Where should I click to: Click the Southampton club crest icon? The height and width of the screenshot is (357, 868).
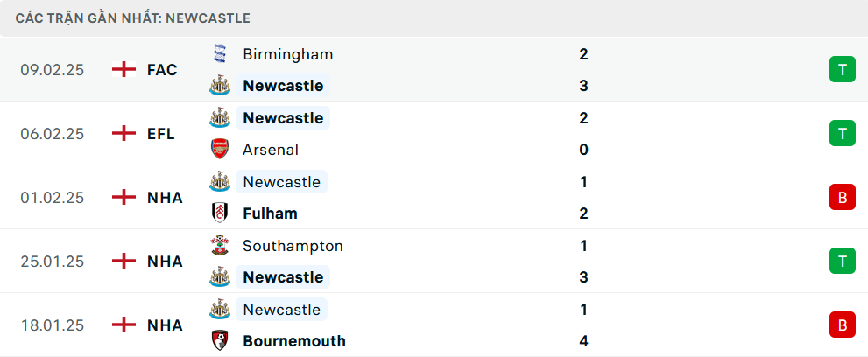(x=219, y=246)
